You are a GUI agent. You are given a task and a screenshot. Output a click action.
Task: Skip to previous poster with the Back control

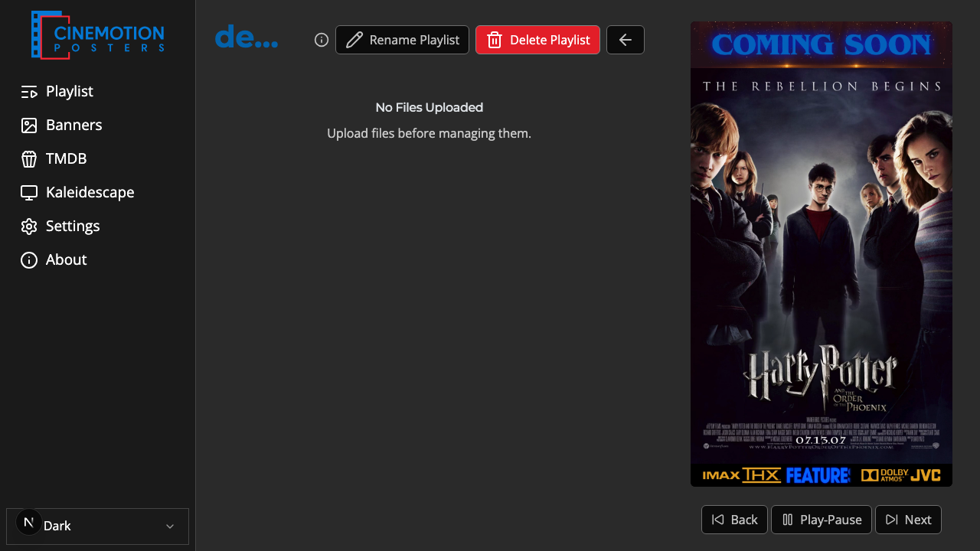click(734, 520)
